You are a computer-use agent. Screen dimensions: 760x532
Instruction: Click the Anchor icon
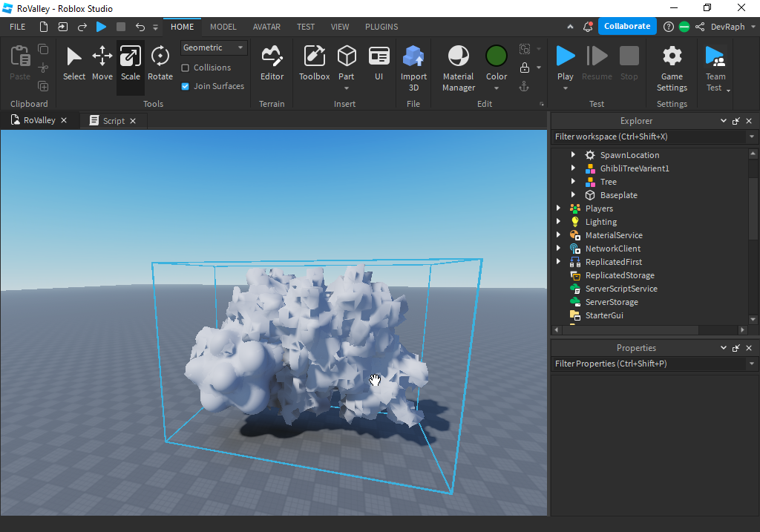pyautogui.click(x=524, y=87)
